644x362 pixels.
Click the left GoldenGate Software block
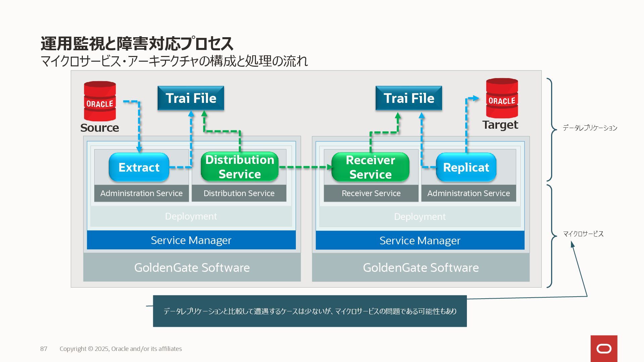[x=192, y=267]
